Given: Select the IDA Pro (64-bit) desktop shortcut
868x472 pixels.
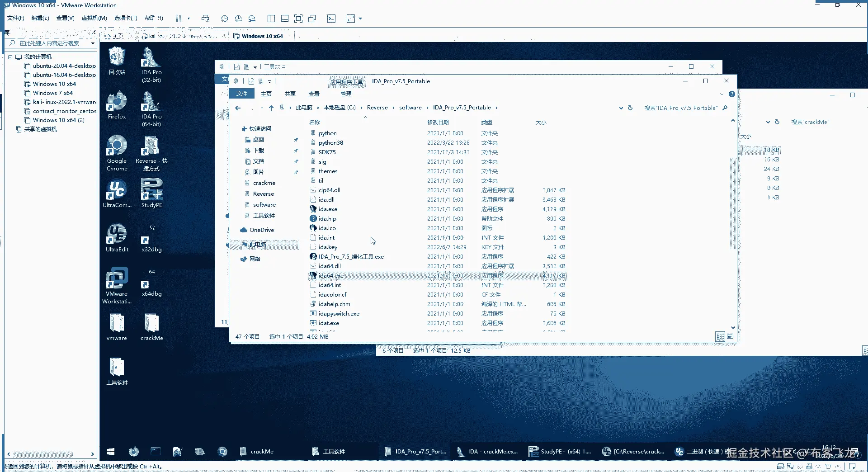Looking at the screenshot, I should pyautogui.click(x=151, y=109).
